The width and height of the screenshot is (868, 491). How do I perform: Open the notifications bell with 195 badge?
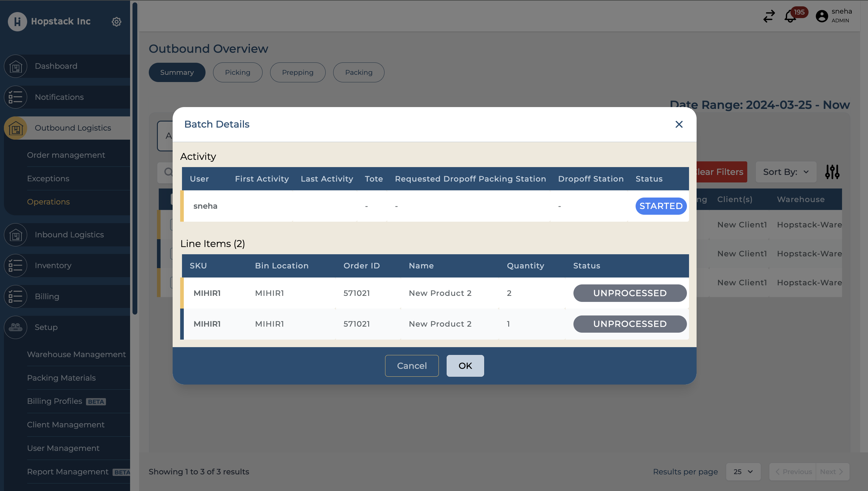pyautogui.click(x=790, y=16)
